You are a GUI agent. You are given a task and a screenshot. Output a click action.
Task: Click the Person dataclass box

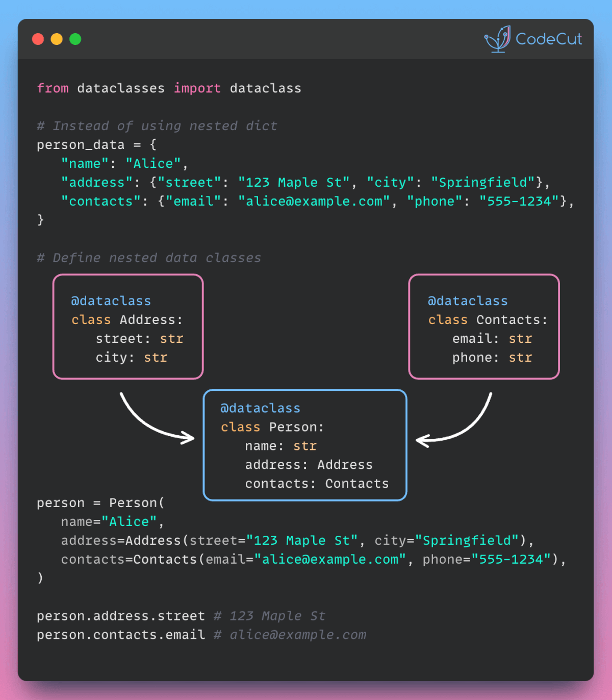[304, 445]
